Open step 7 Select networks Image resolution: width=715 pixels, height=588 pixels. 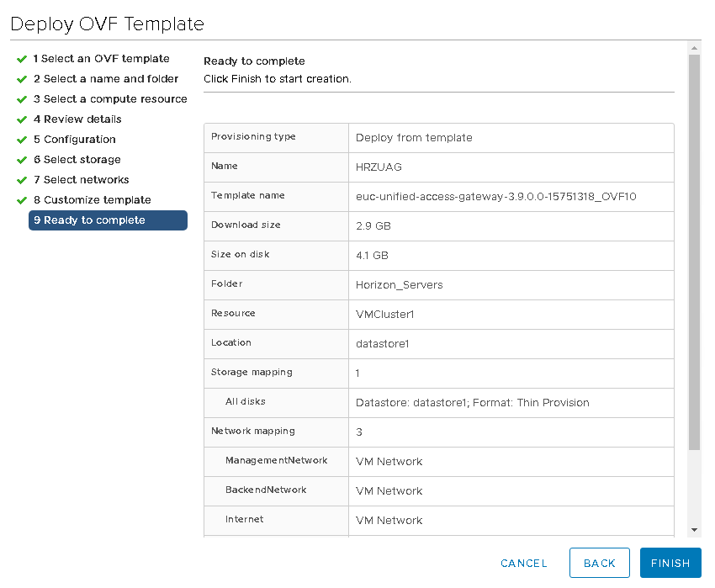click(x=81, y=180)
